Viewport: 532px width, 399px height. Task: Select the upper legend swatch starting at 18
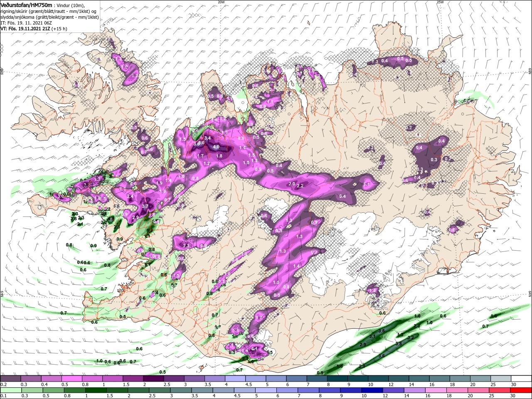tap(460, 379)
